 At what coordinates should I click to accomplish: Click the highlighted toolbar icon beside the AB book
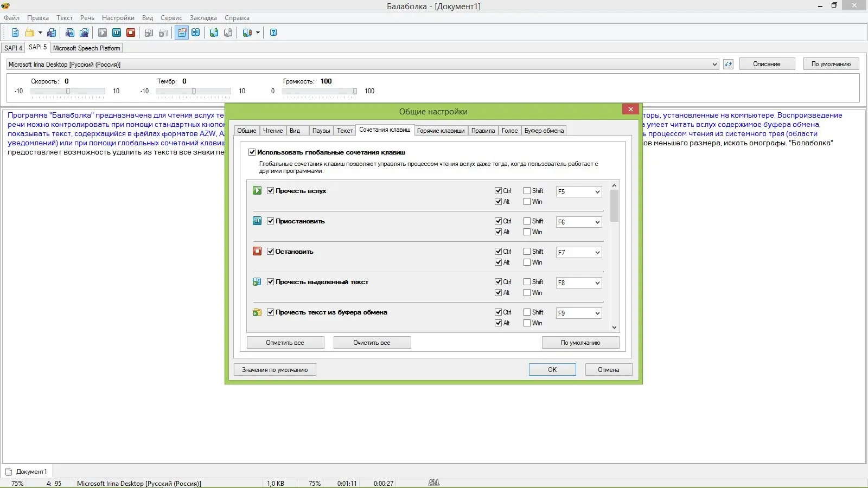[182, 33]
